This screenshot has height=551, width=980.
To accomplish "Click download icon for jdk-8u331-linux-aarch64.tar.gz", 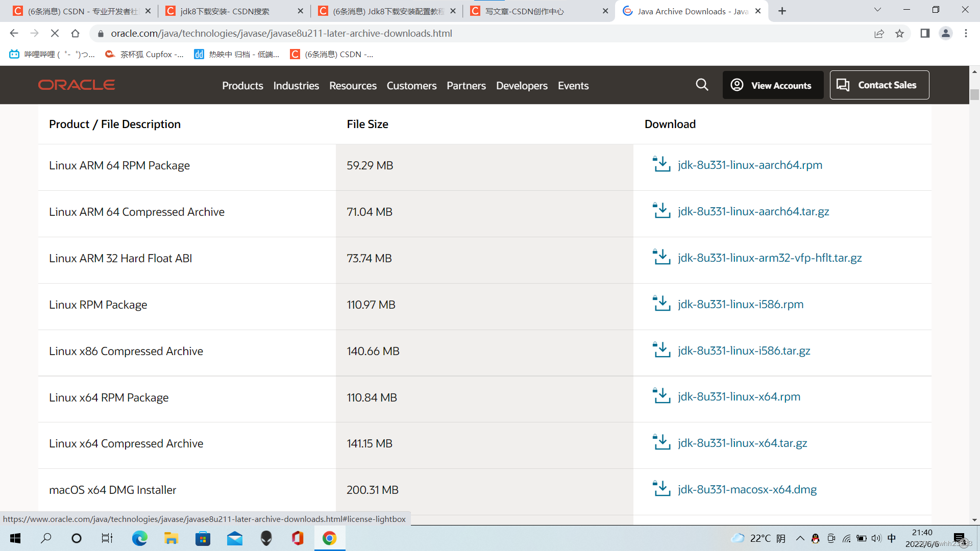I will click(661, 211).
